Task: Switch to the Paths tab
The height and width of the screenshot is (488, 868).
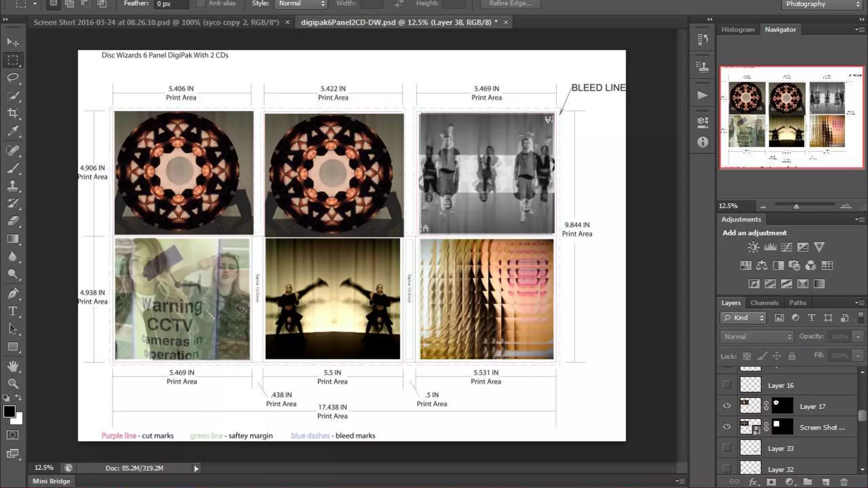Action: (x=798, y=303)
